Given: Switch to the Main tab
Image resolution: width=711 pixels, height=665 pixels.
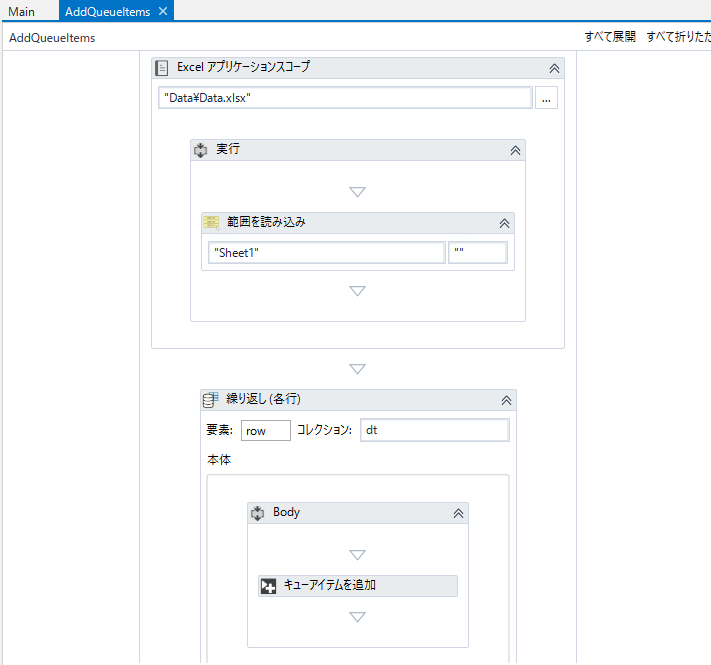Looking at the screenshot, I should (21, 11).
